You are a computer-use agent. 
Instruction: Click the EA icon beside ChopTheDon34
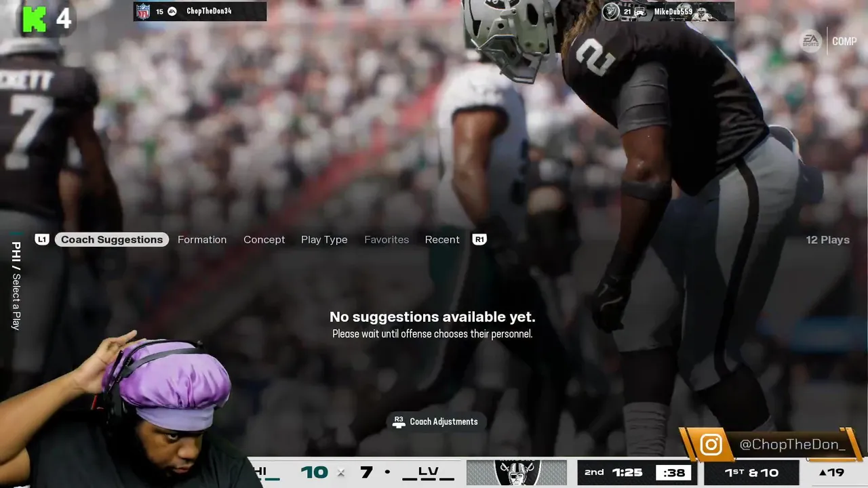tap(172, 11)
